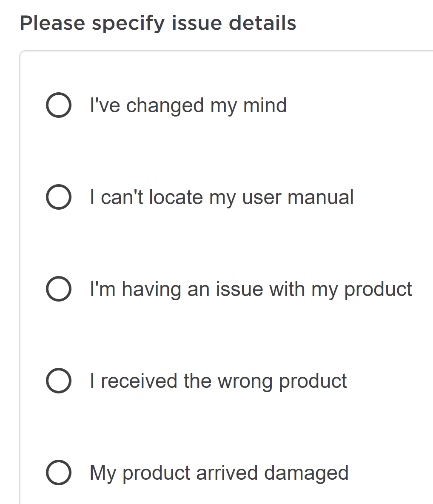Select the "I've changed my mind" radio button
This screenshot has height=504, width=433.
point(58,105)
